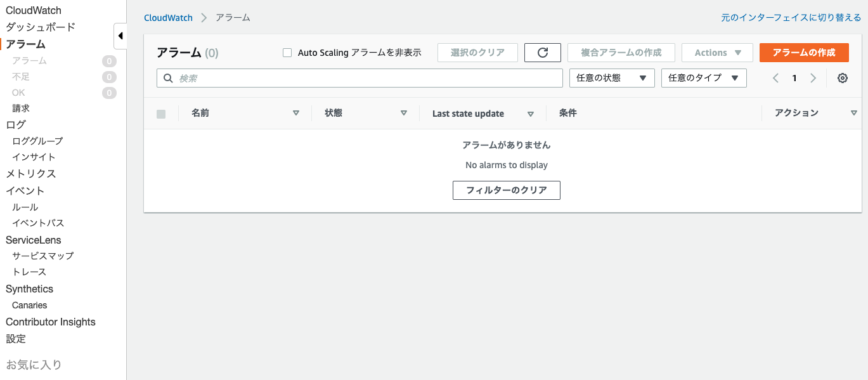Collapse the sidebar with the arrow icon

[x=120, y=36]
